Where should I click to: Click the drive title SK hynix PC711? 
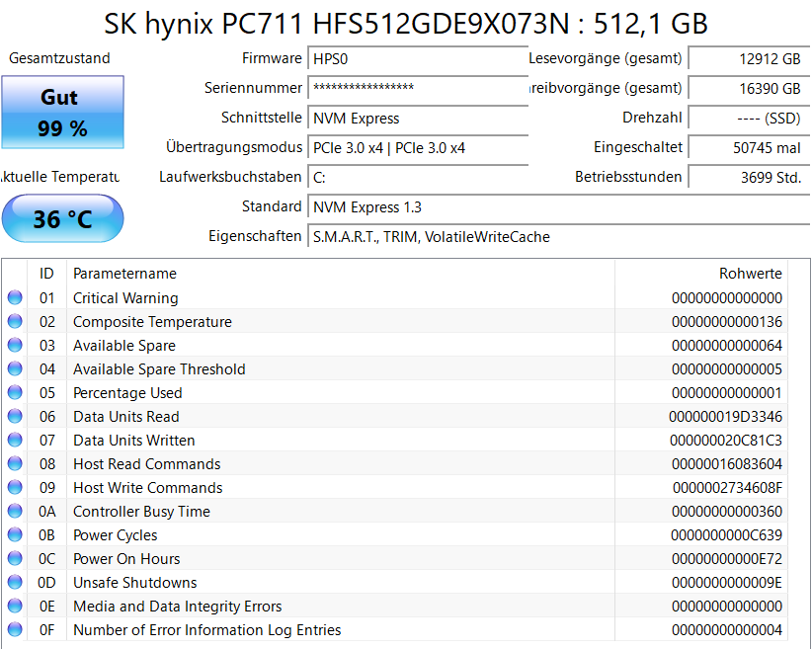point(405,24)
